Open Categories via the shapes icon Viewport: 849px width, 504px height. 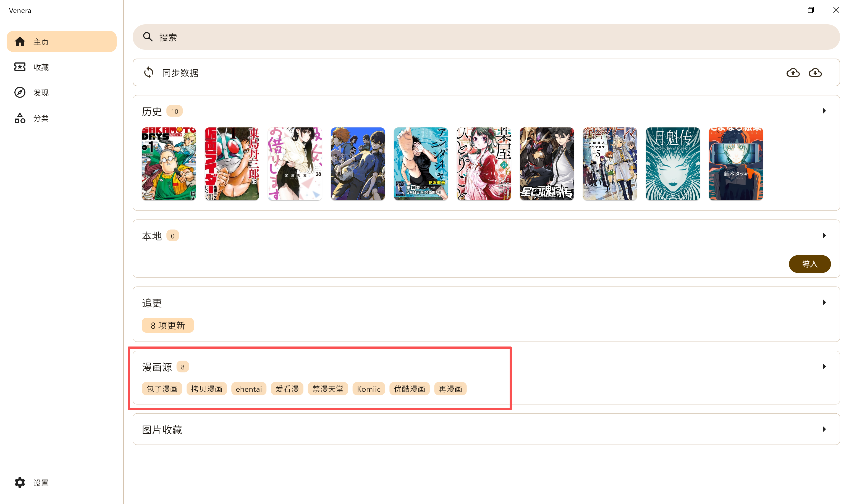click(20, 118)
